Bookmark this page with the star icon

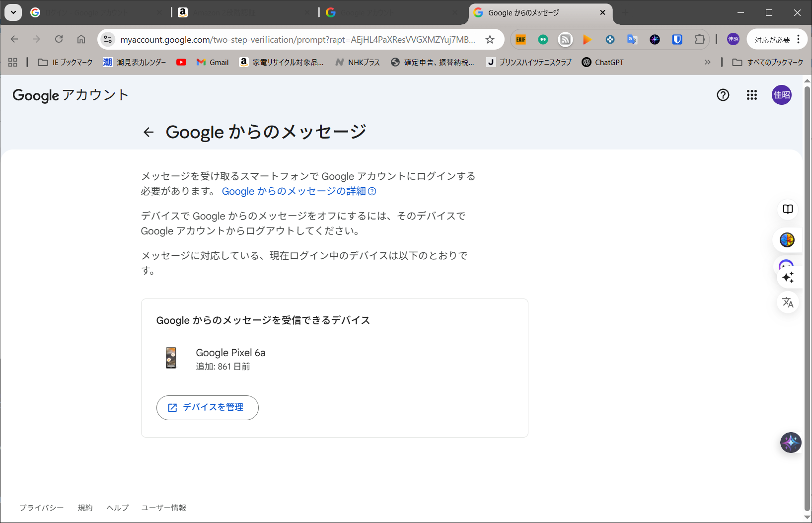490,40
